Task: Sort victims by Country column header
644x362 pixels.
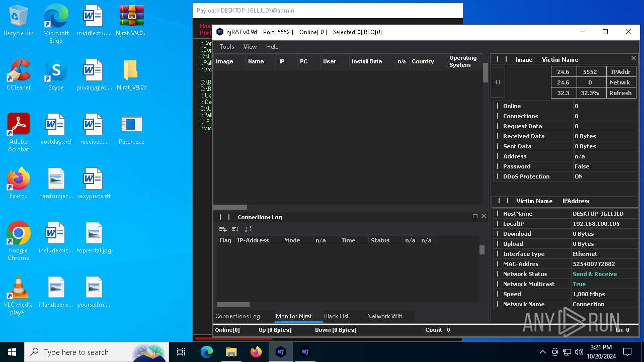Action: [x=428, y=61]
